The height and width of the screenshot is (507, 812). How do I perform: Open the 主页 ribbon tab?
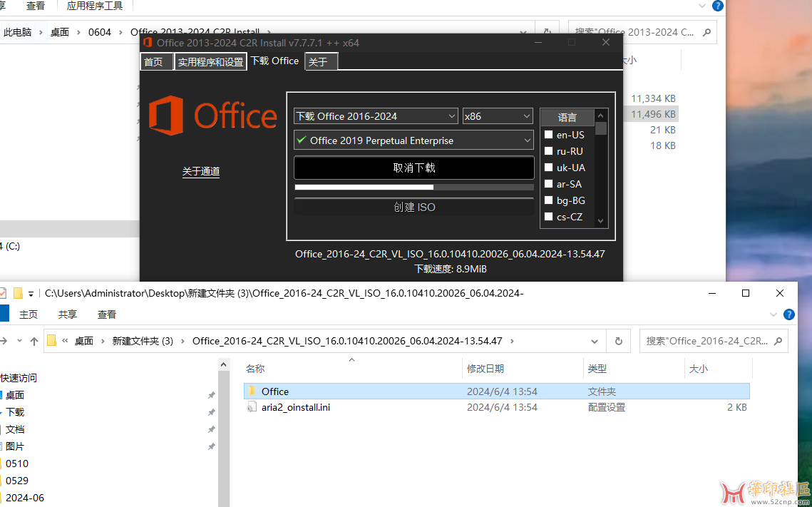[x=29, y=314]
